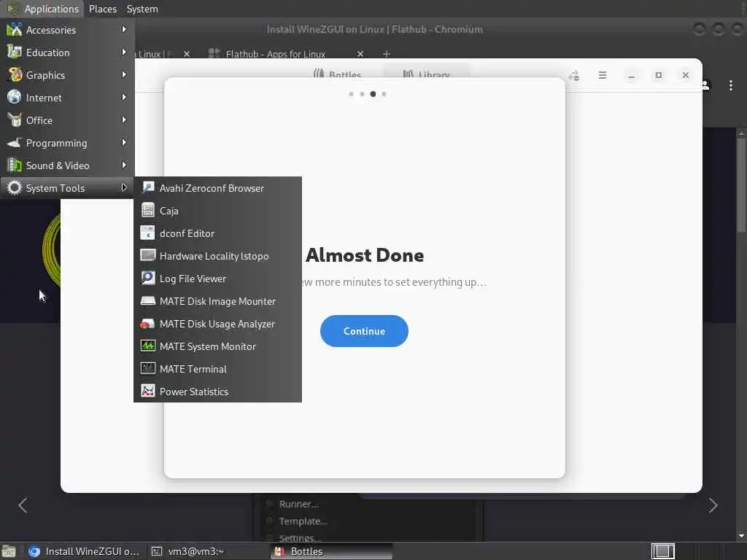Click the Graphics paintbrush icon

(15, 75)
